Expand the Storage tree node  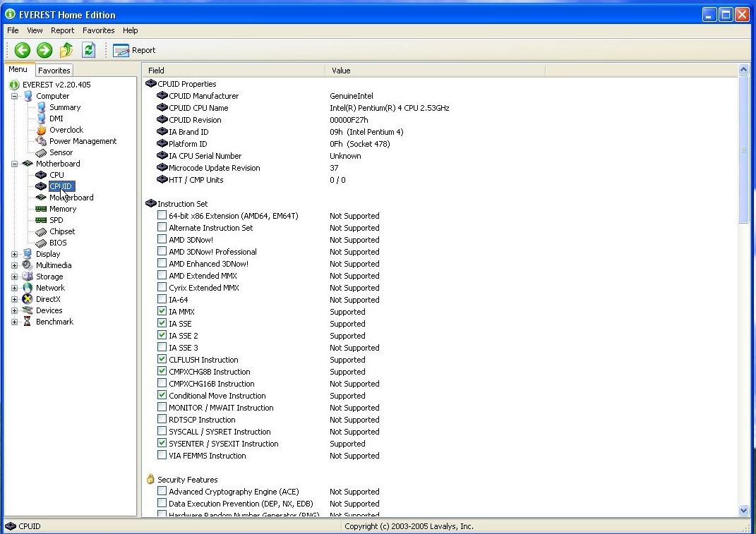[14, 277]
